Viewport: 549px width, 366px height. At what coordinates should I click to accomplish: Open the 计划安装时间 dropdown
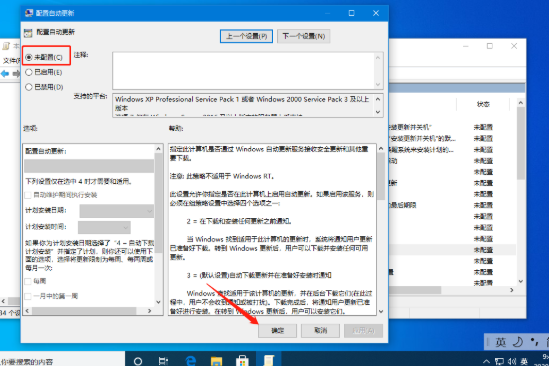pyautogui.click(x=104, y=227)
